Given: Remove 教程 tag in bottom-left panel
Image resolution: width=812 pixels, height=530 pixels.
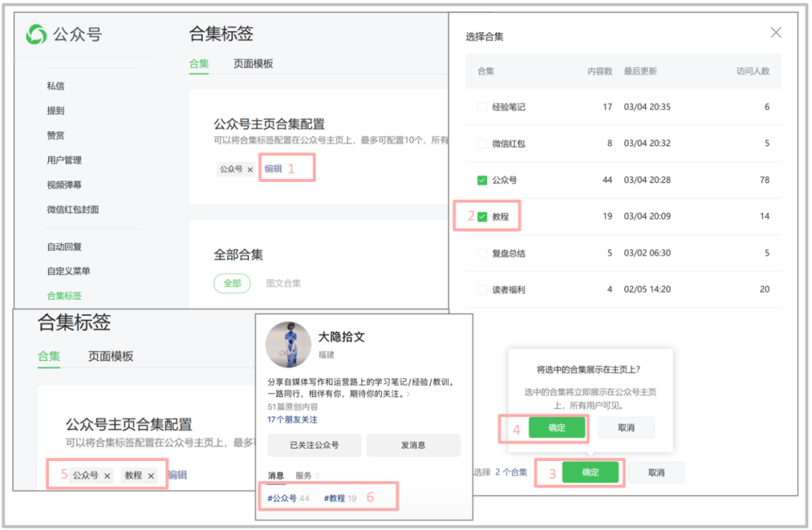Looking at the screenshot, I should 151,476.
